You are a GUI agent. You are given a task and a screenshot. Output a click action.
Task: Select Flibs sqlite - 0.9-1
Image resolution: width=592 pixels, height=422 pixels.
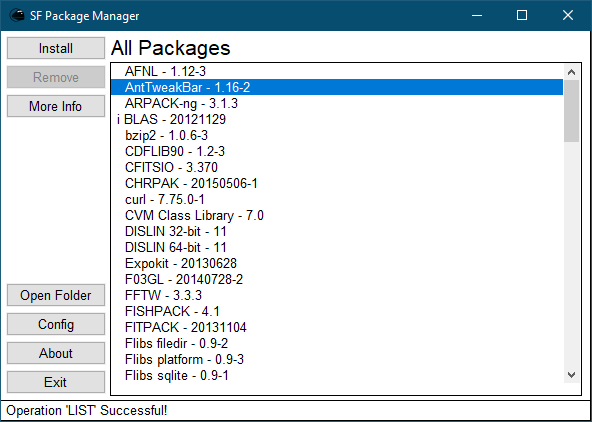(337, 375)
